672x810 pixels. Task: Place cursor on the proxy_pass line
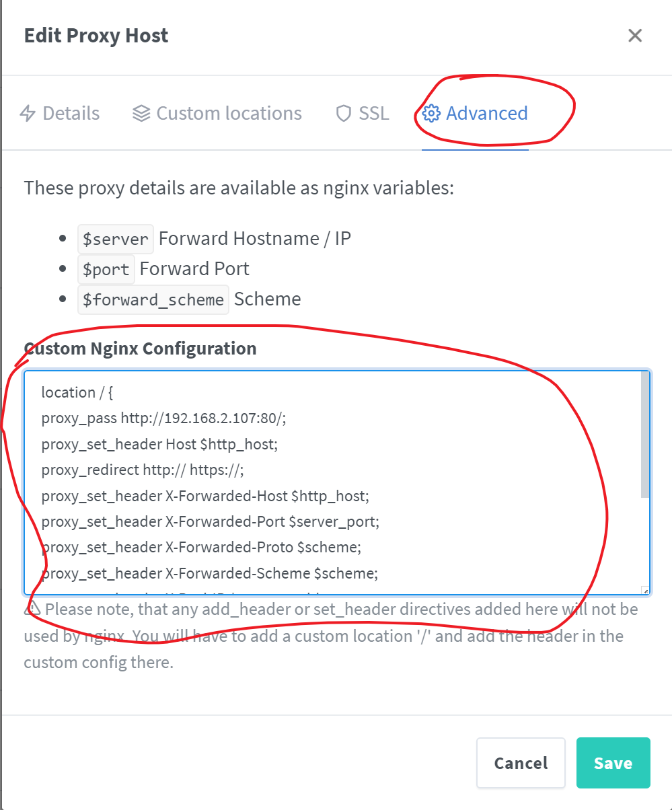click(163, 418)
